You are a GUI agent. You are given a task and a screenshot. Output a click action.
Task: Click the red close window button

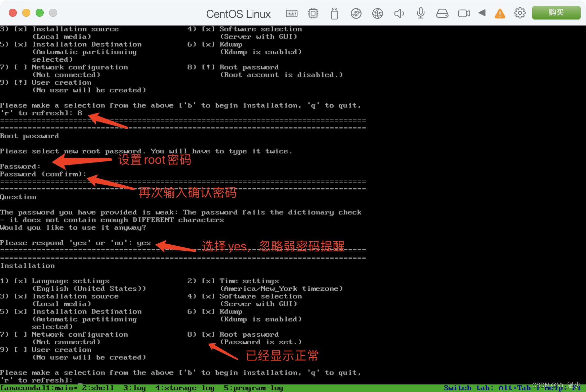click(13, 13)
